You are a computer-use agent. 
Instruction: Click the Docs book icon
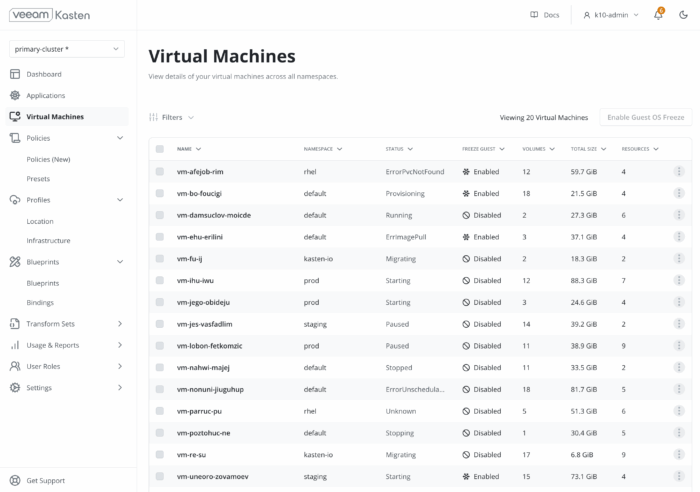coord(534,15)
